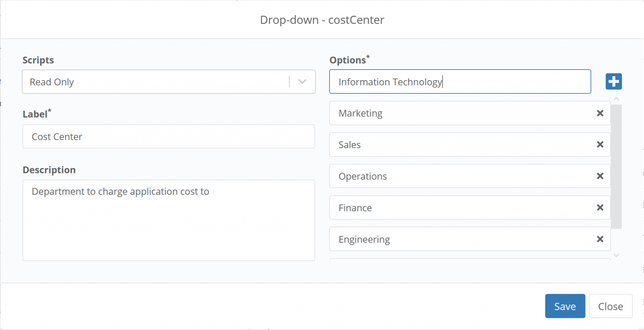This screenshot has width=644, height=330.
Task: Remove the Finance option with its X icon
Action: (x=600, y=207)
